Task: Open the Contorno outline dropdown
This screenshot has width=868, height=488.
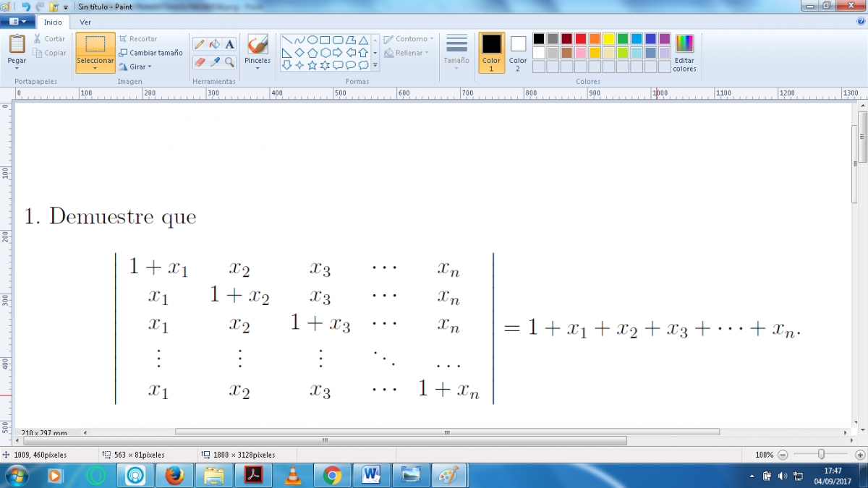Action: point(409,39)
